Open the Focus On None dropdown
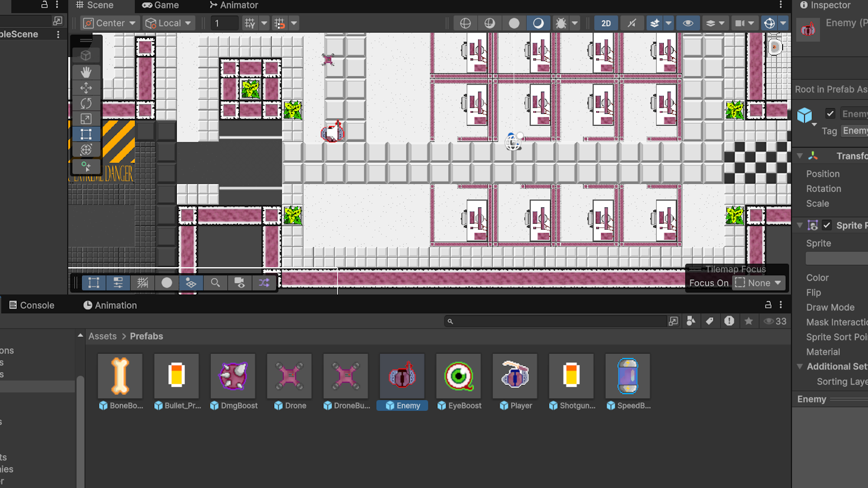 (758, 283)
